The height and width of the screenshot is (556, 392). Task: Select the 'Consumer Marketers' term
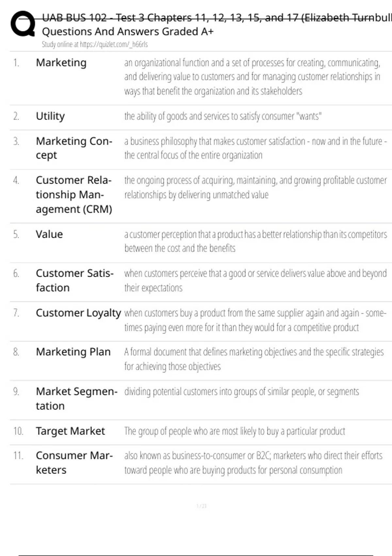[x=74, y=462]
